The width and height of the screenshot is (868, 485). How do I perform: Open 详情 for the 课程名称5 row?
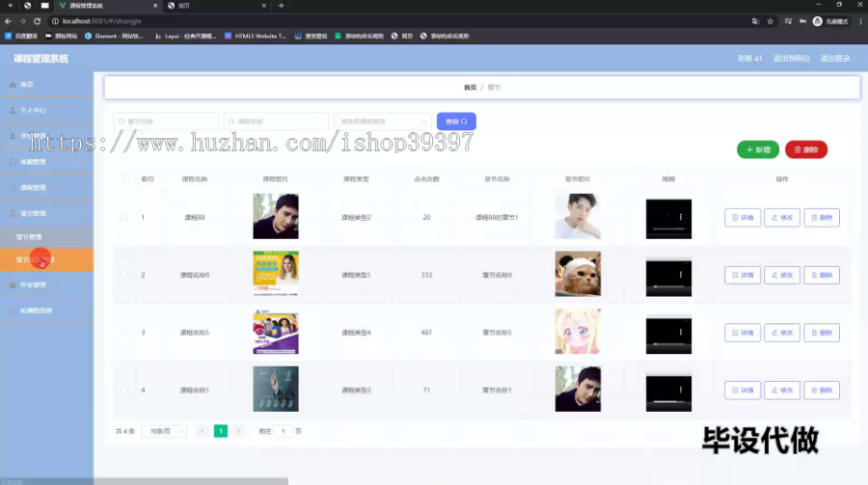(743, 333)
